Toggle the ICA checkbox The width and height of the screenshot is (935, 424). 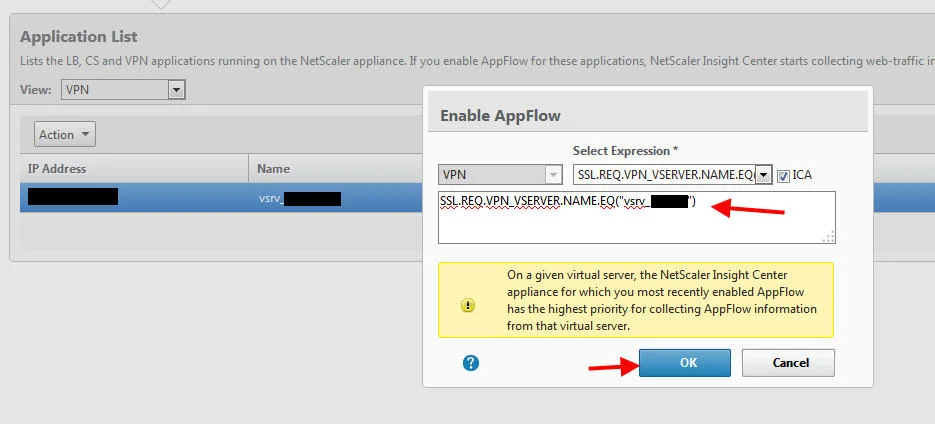[x=784, y=175]
